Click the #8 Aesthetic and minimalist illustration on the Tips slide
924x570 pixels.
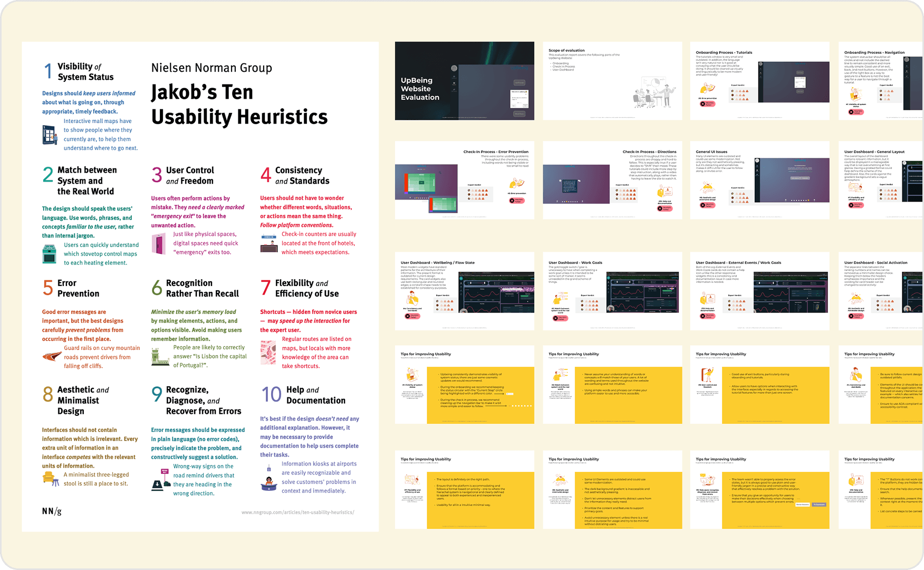coord(560,480)
